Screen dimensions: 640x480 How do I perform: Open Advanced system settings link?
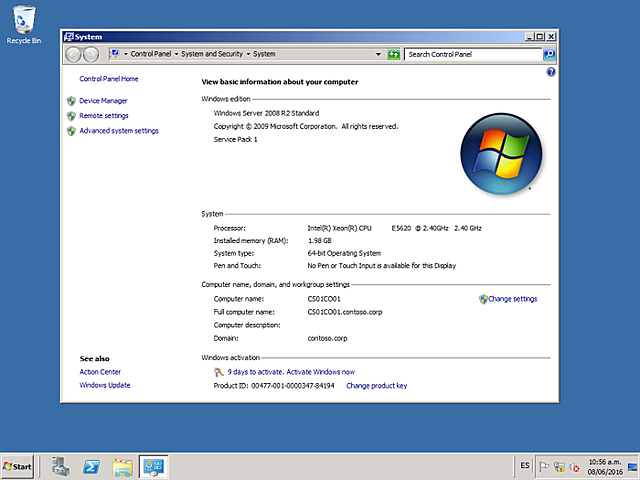coord(119,131)
